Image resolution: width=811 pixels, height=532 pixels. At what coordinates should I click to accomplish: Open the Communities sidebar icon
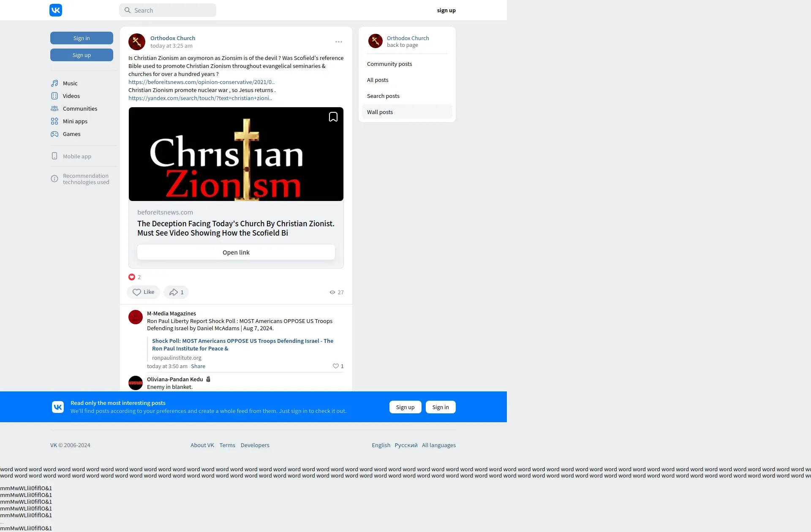[x=54, y=109]
